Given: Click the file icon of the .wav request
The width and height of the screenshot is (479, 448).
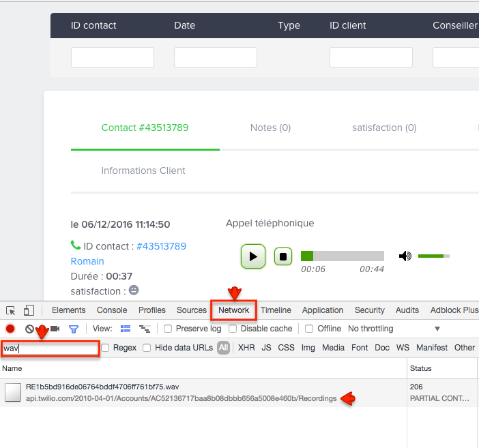Looking at the screenshot, I should [13, 392].
